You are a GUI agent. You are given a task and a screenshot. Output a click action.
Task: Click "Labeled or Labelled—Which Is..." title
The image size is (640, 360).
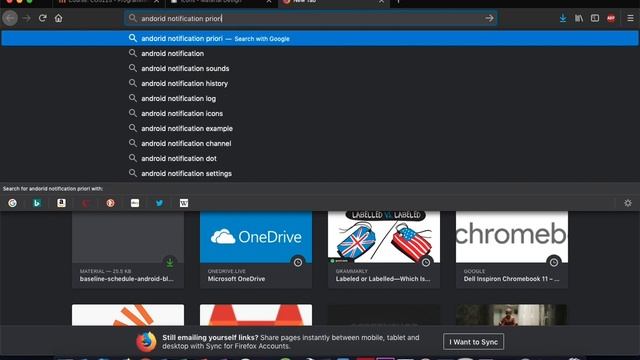(383, 279)
